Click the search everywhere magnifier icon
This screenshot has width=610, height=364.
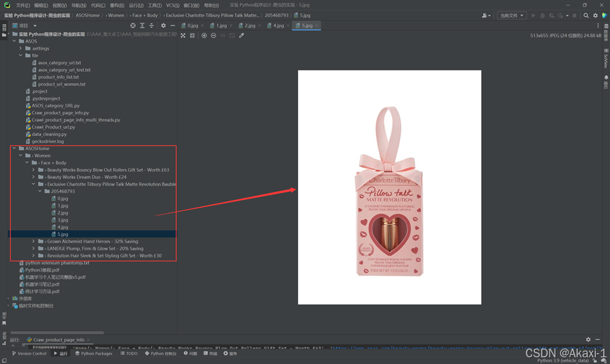(586, 15)
